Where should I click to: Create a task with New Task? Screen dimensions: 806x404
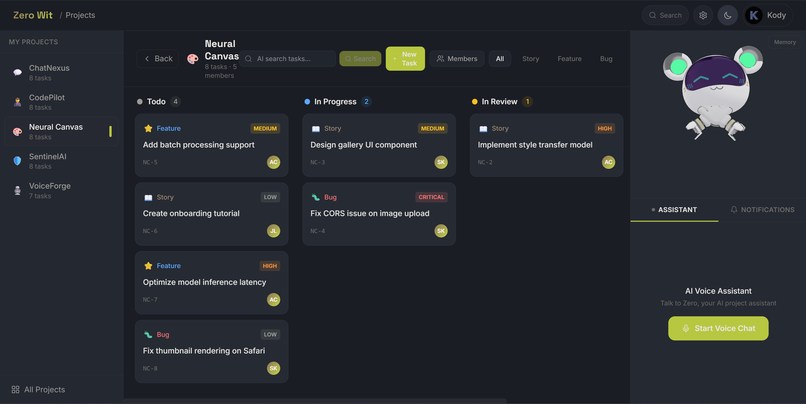click(405, 59)
